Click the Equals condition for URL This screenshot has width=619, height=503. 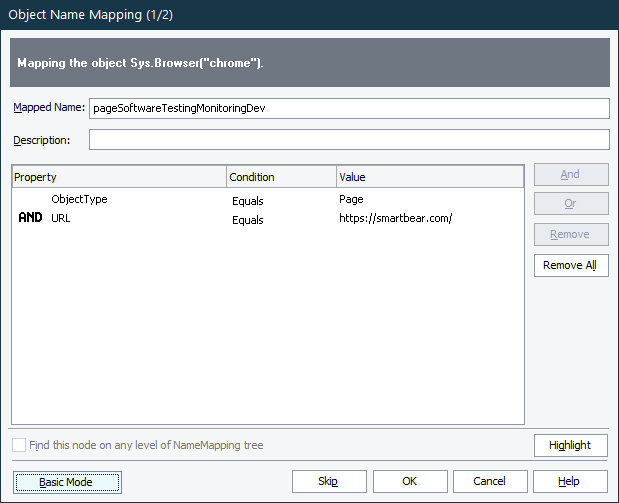click(248, 219)
